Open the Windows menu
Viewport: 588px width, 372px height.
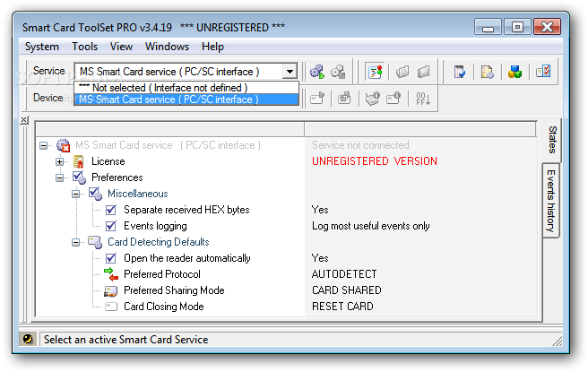(x=167, y=47)
